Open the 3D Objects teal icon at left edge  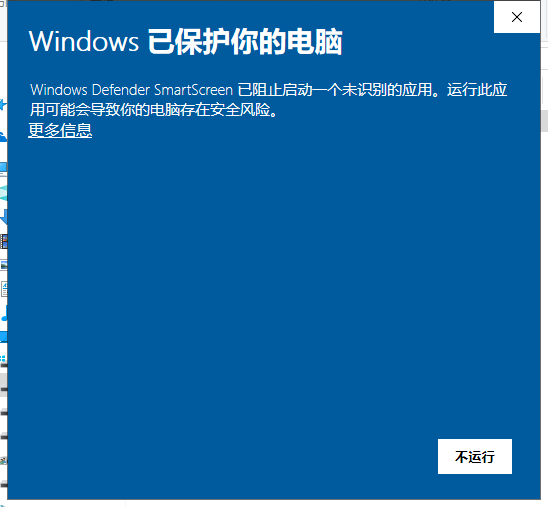pyautogui.click(x=3, y=193)
